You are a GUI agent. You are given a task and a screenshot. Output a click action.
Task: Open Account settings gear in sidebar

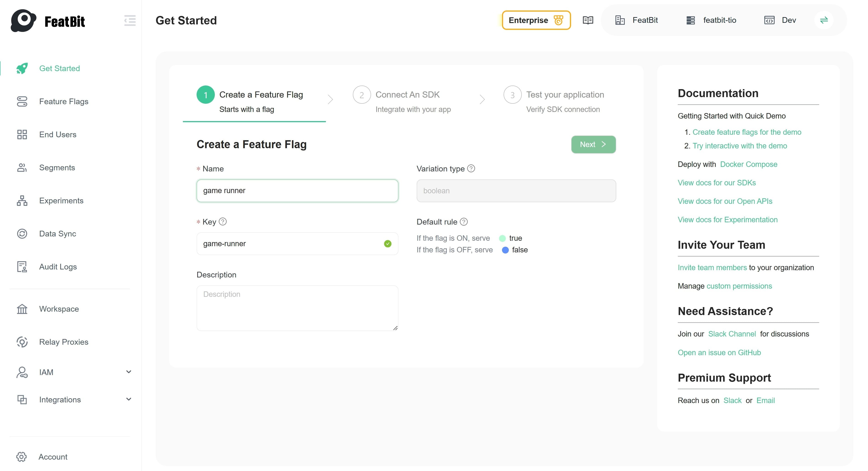pos(22,457)
